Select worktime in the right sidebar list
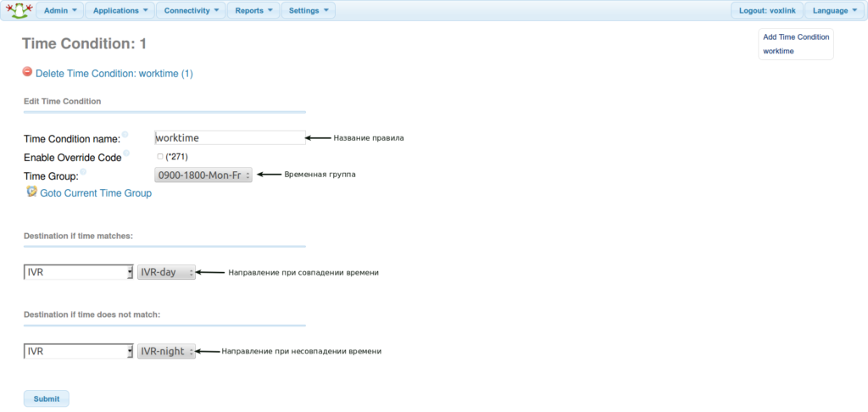The width and height of the screenshot is (868, 412). [x=778, y=51]
